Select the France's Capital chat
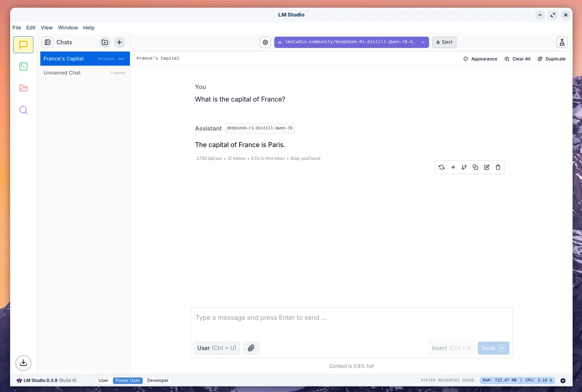This screenshot has height=392, width=582. [85, 59]
